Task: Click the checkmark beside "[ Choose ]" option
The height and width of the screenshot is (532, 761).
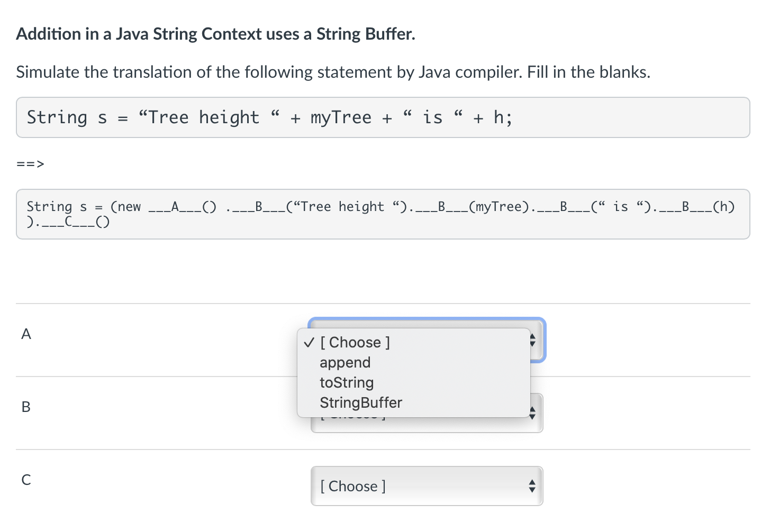Action: pyautogui.click(x=309, y=343)
